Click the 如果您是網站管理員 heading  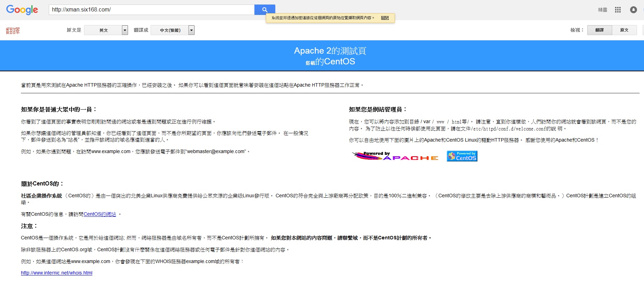(378, 110)
